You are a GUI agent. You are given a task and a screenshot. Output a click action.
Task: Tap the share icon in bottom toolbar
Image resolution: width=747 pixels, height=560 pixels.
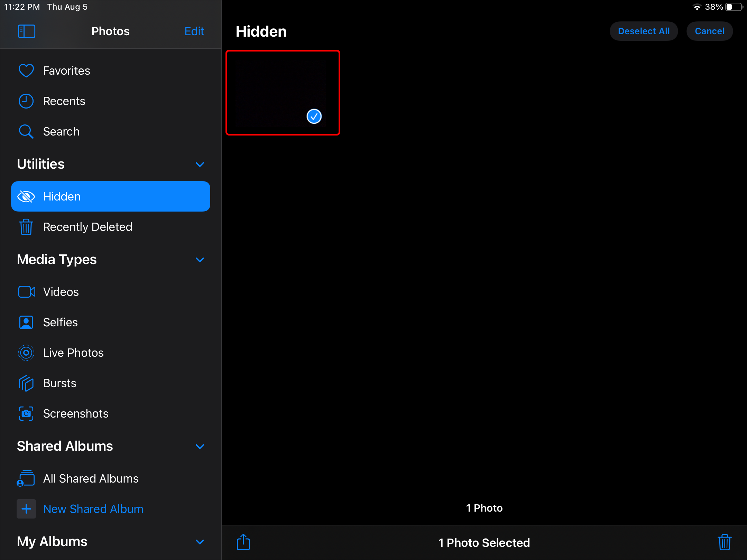(x=243, y=542)
